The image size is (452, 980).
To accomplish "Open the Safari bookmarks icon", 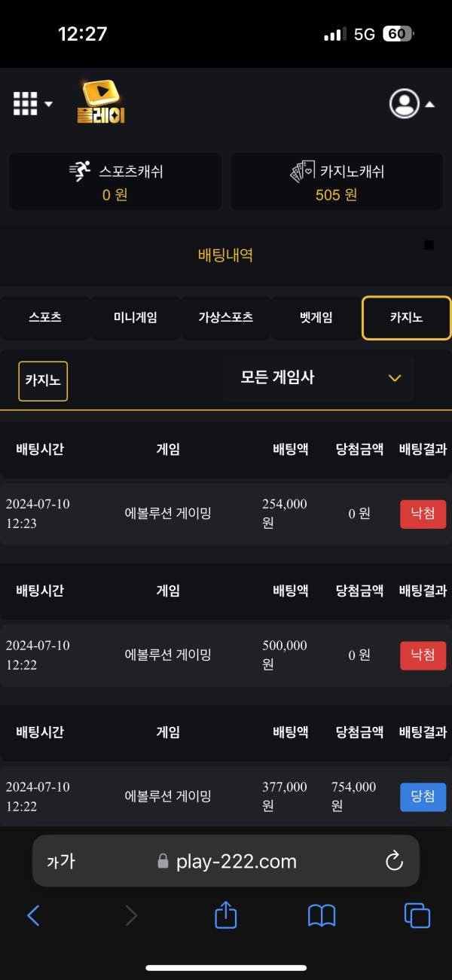I will point(322,915).
